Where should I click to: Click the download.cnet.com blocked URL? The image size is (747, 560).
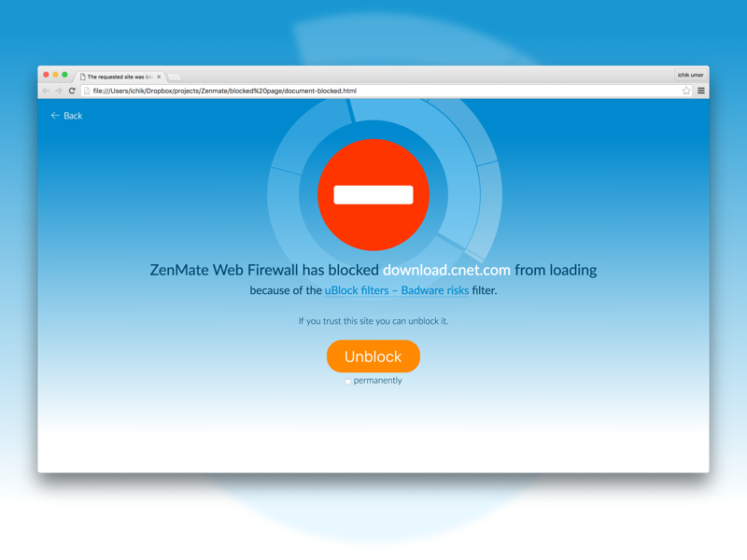(x=447, y=270)
